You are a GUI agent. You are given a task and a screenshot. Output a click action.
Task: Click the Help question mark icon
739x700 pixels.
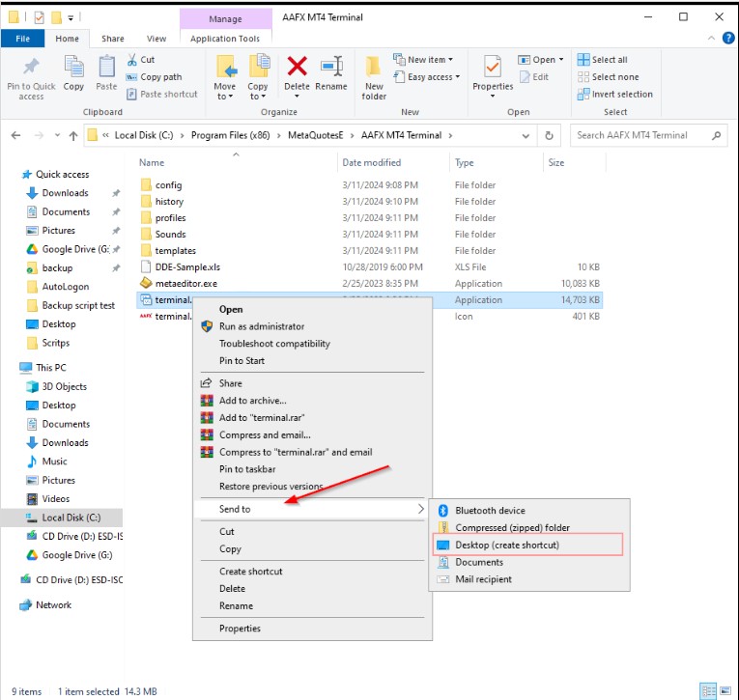728,39
